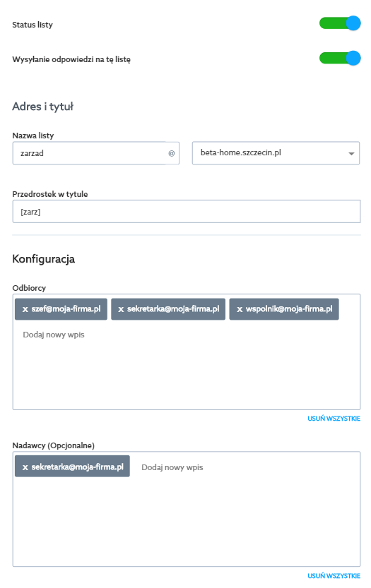
Task: Remove sekretarka@moja-firma.pl from Odbiorcy via x
Action: [121, 310]
